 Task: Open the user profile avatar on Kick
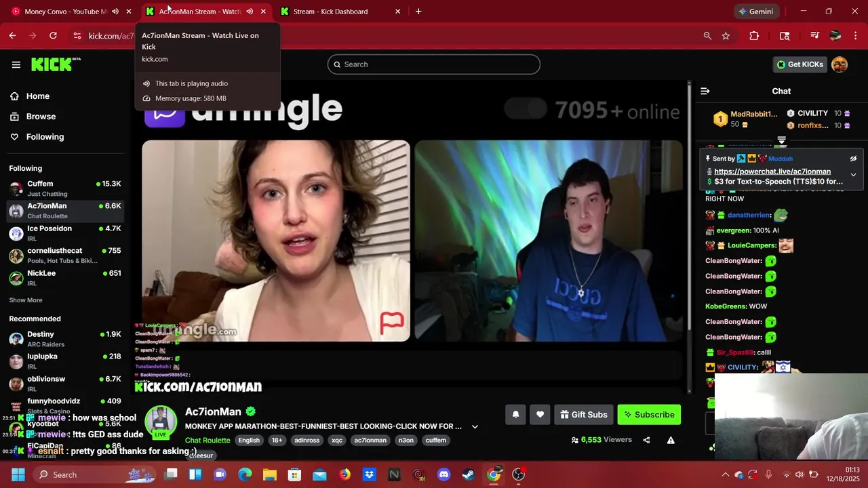tap(840, 64)
